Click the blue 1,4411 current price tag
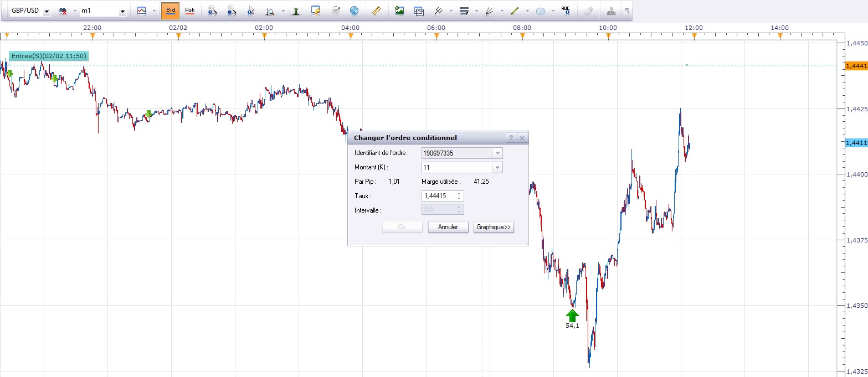The width and height of the screenshot is (868, 377). pos(856,143)
